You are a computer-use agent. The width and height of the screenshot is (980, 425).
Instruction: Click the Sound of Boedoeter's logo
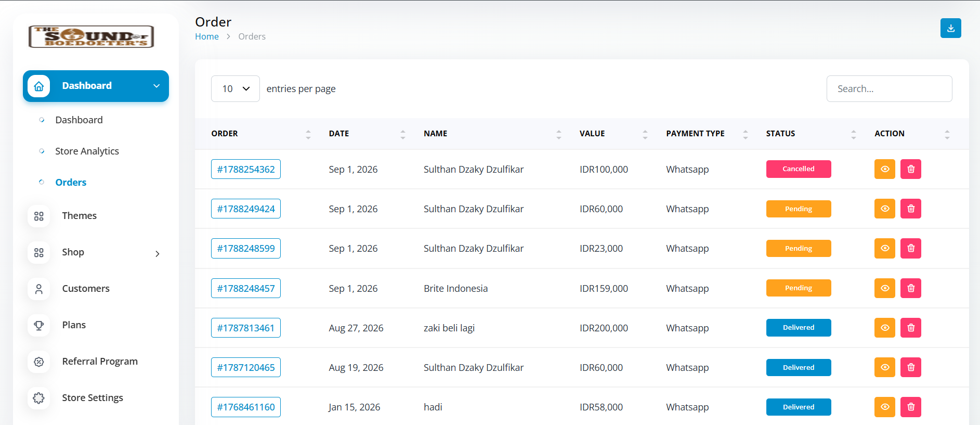(92, 36)
